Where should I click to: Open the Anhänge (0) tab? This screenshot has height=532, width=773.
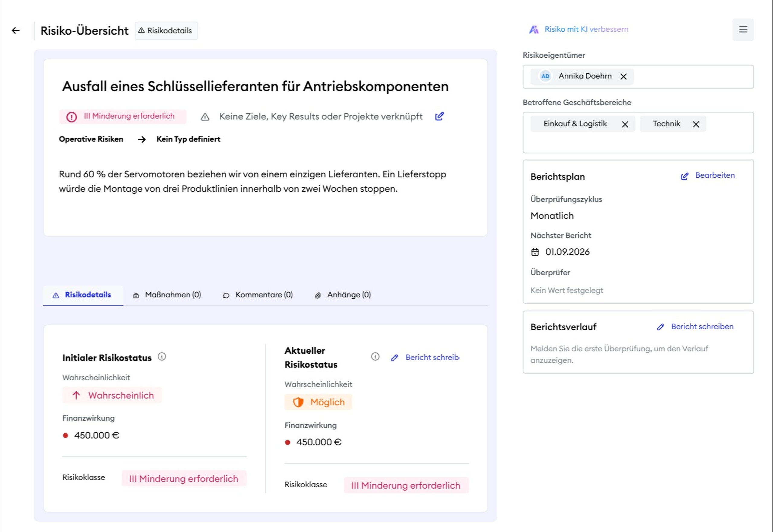(x=343, y=295)
